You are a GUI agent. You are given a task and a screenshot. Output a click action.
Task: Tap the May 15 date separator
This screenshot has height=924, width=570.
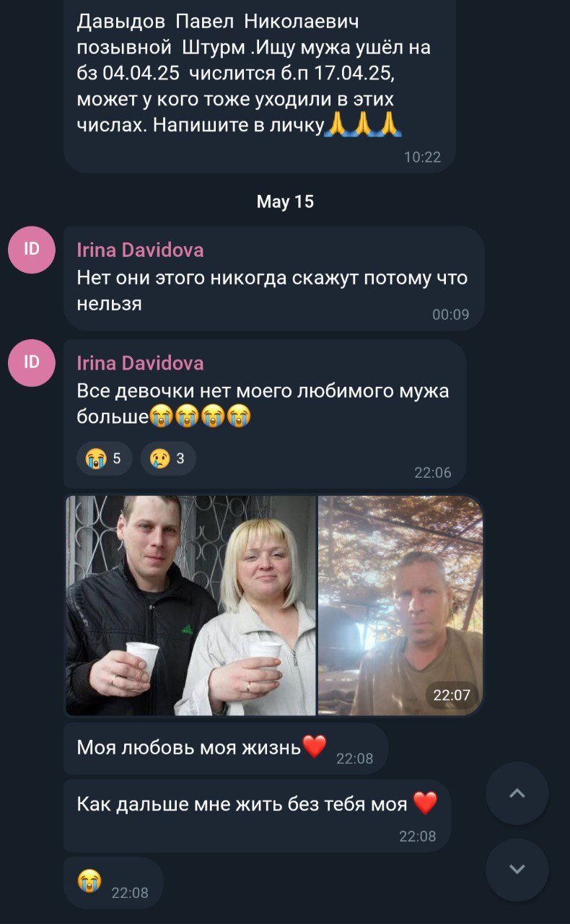[285, 202]
